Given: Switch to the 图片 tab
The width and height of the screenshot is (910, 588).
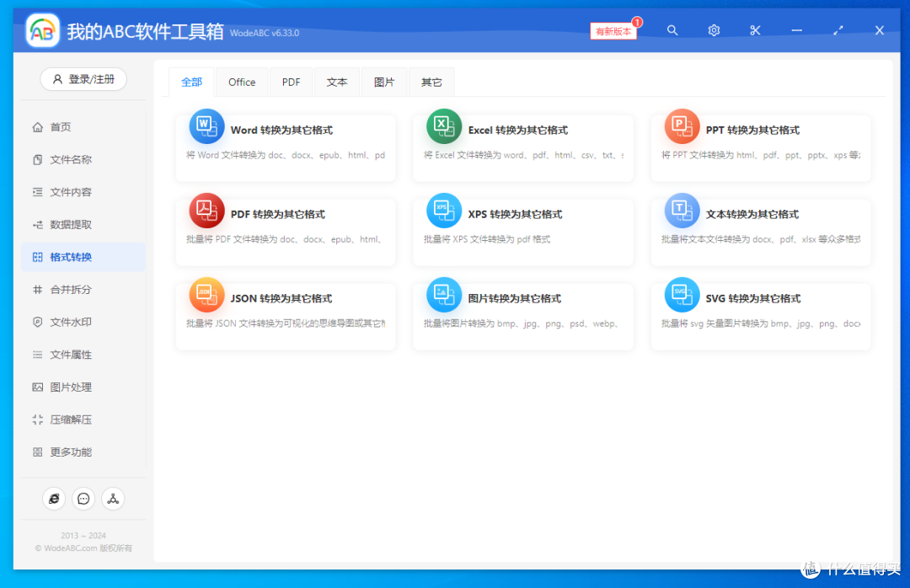Looking at the screenshot, I should pyautogui.click(x=384, y=82).
